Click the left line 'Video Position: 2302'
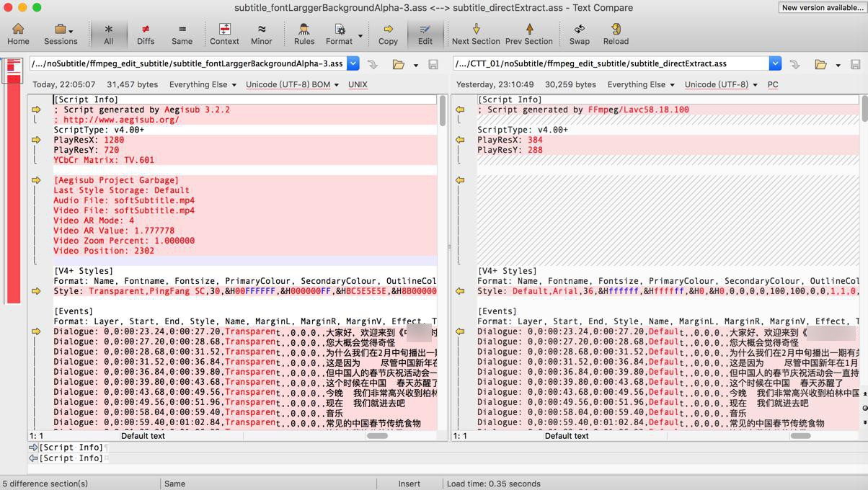 (x=104, y=251)
